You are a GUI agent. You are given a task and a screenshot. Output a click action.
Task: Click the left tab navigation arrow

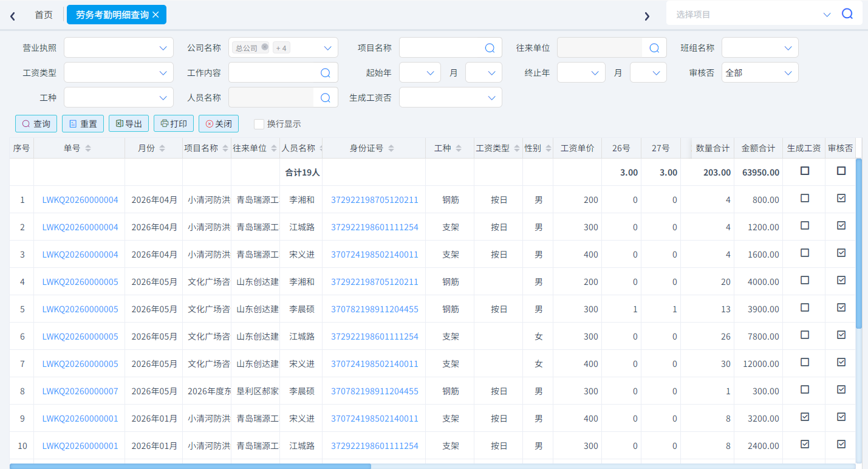coord(13,16)
